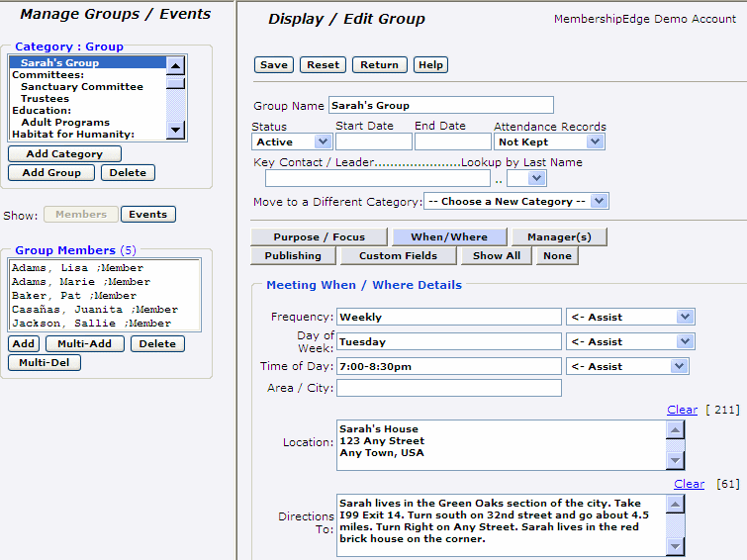The image size is (747, 560).
Task: Click the Return button
Action: tap(379, 65)
